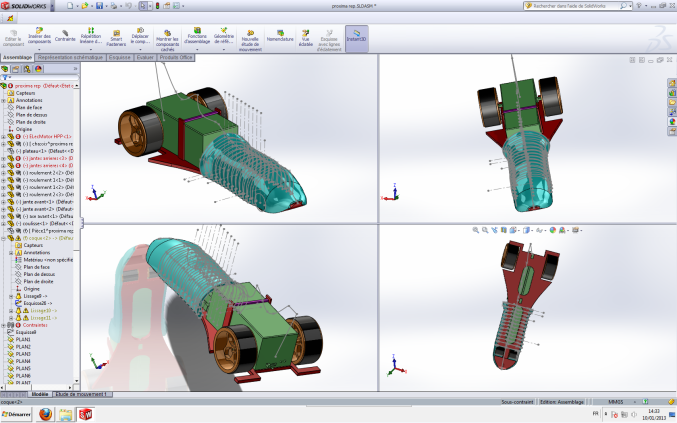Click Zoom to area magnifier icon

pos(485,230)
